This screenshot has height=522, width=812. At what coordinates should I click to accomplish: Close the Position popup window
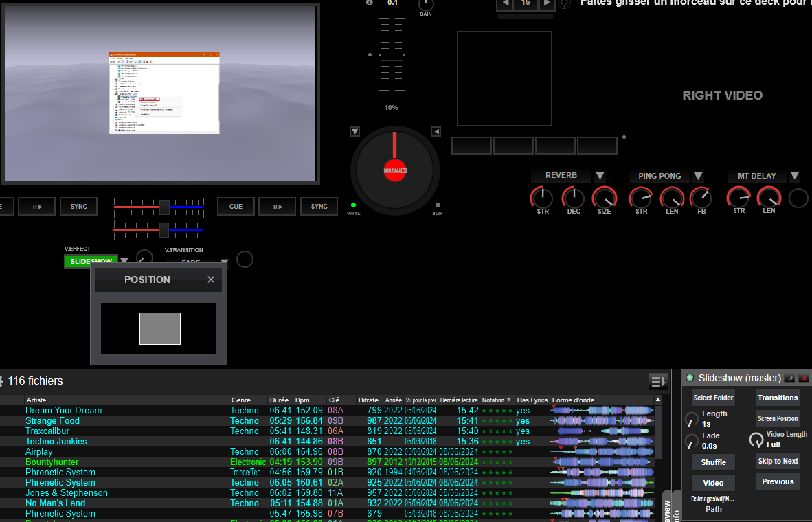coord(211,280)
